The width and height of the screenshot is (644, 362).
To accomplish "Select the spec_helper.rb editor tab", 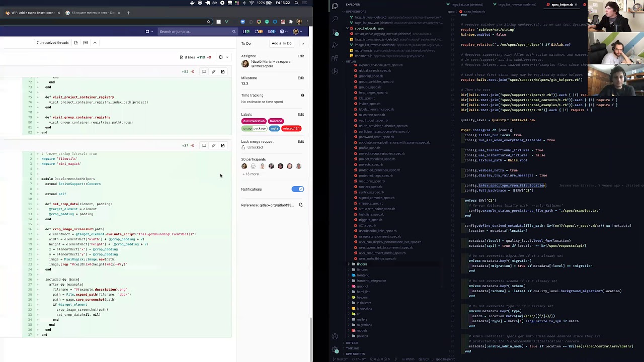I will pyautogui.click(x=561, y=5).
